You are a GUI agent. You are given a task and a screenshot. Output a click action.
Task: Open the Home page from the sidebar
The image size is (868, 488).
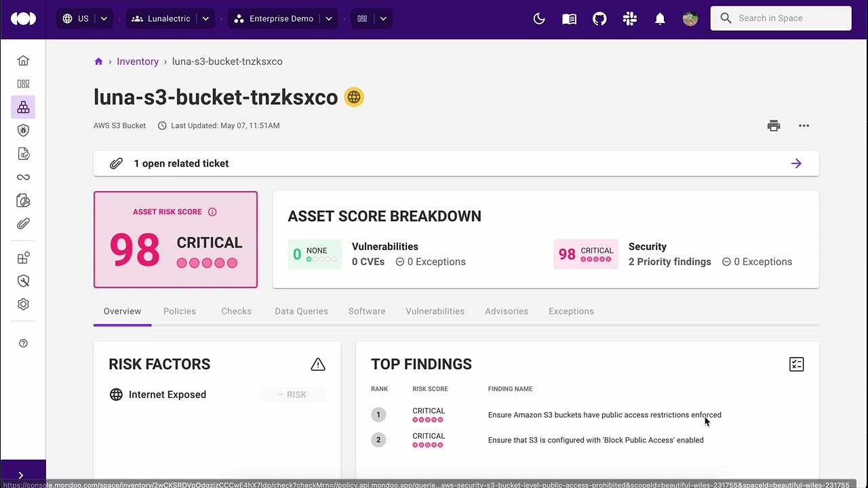click(23, 61)
